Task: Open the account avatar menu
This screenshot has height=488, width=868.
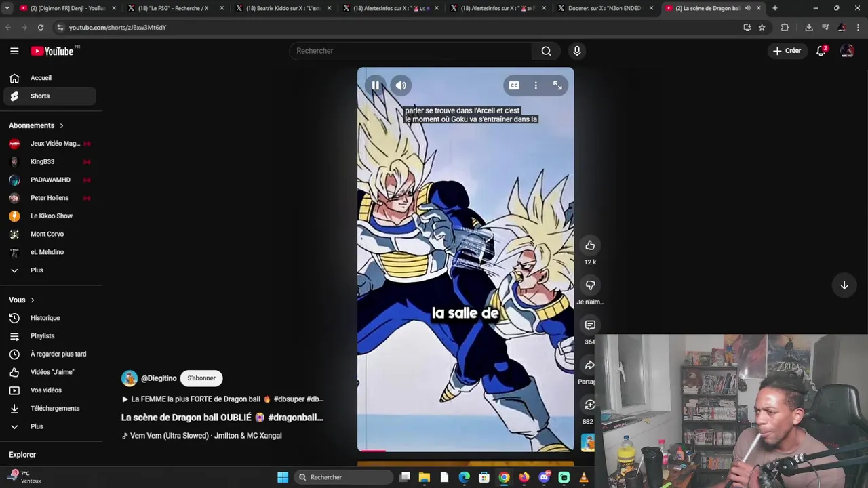Action: [847, 51]
